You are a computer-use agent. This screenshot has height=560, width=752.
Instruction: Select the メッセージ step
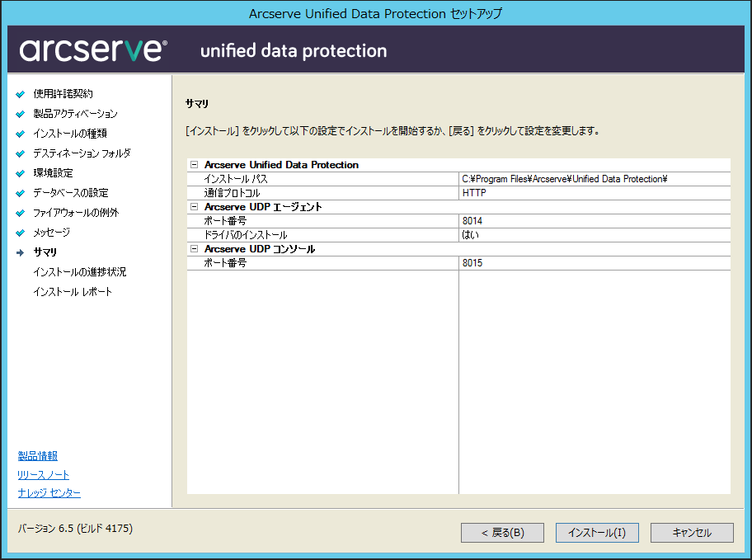51,233
